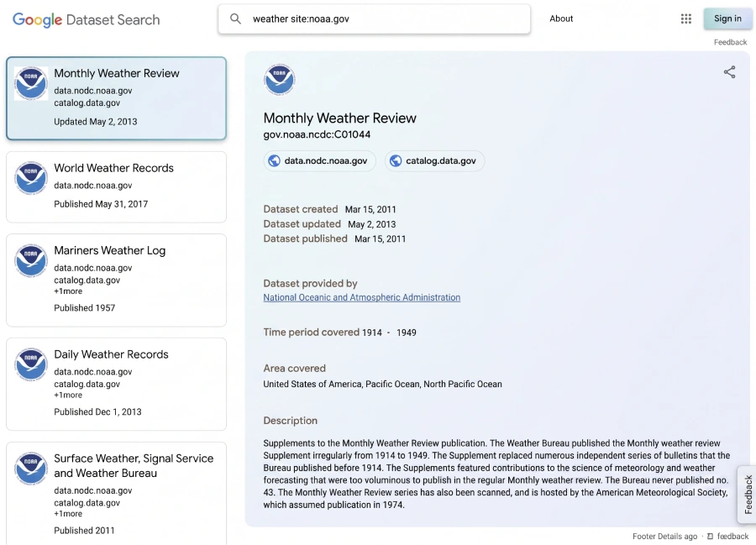Click the NOAA logo in the detail panel
Image resolution: width=756 pixels, height=545 pixels.
tap(280, 79)
